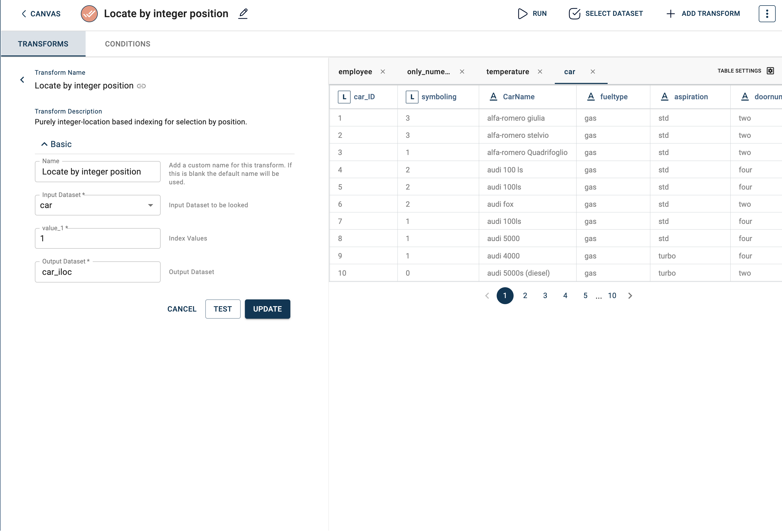Close the car tab

[593, 72]
